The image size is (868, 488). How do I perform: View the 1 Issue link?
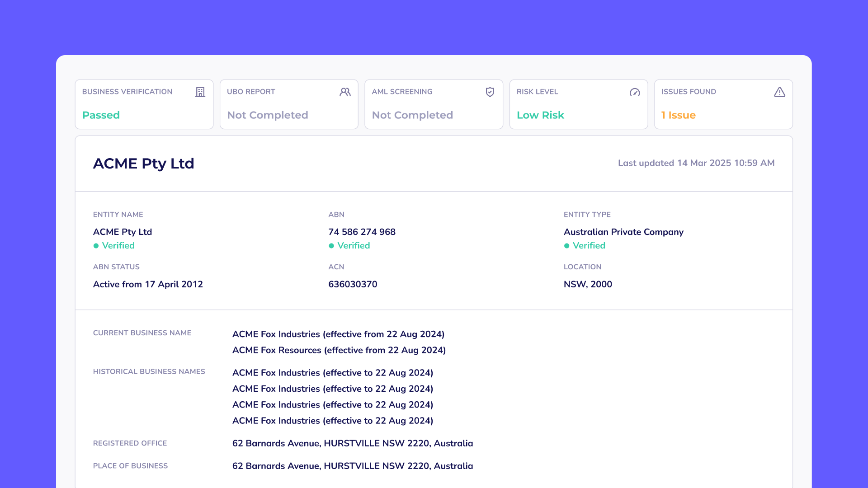point(678,115)
